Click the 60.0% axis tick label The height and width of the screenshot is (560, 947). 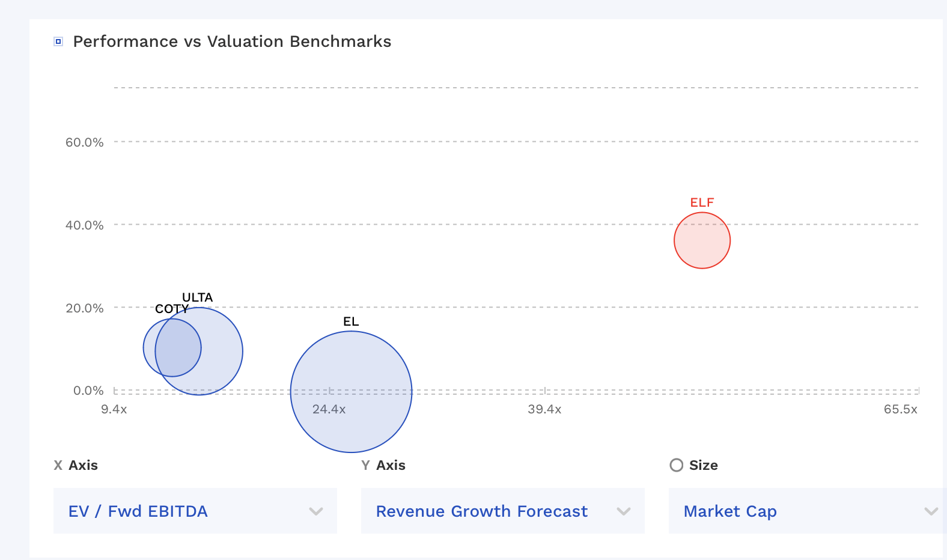(x=85, y=142)
